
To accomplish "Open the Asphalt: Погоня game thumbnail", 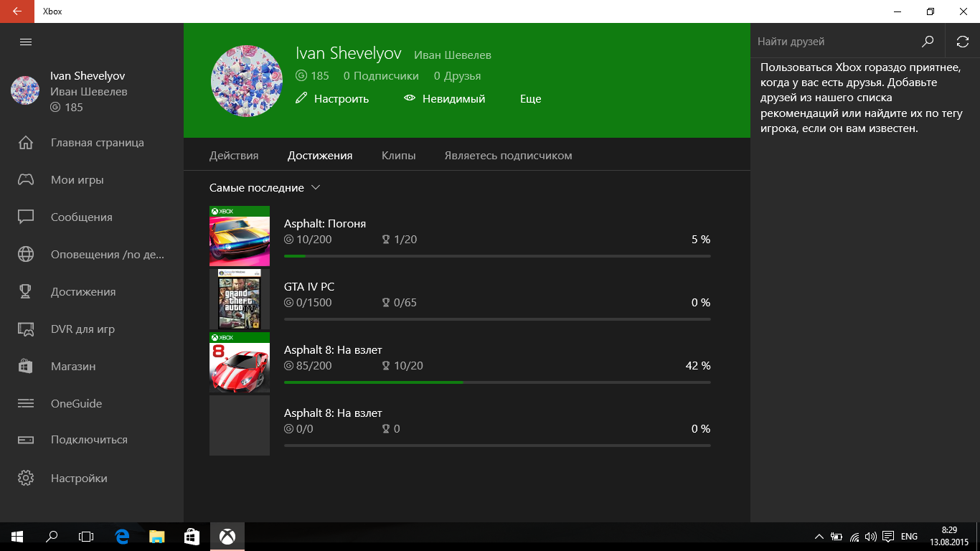I will [240, 236].
